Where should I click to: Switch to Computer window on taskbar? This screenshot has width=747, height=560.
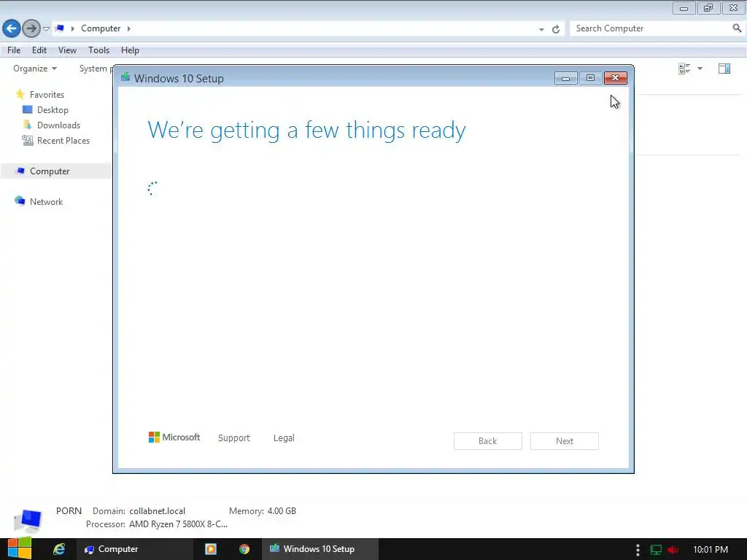point(134,549)
